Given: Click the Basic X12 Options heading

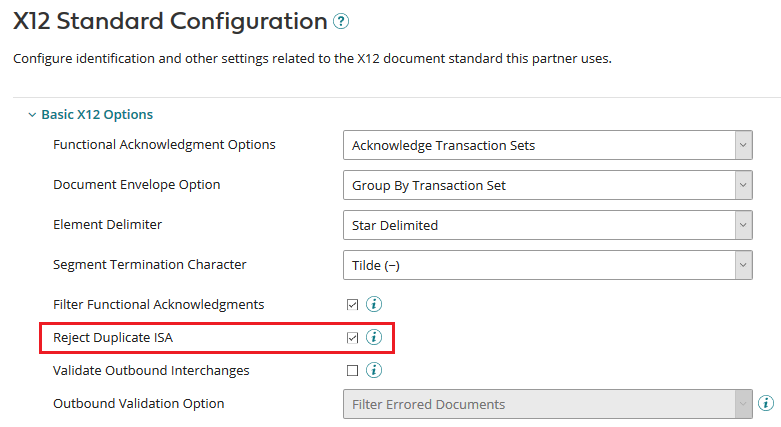Looking at the screenshot, I should (97, 115).
